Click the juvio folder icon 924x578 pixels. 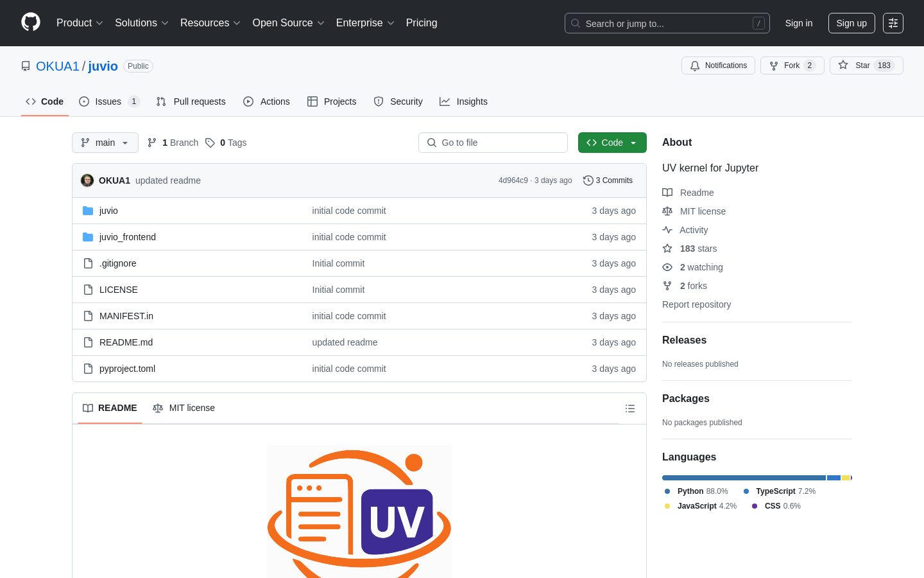pyautogui.click(x=88, y=211)
